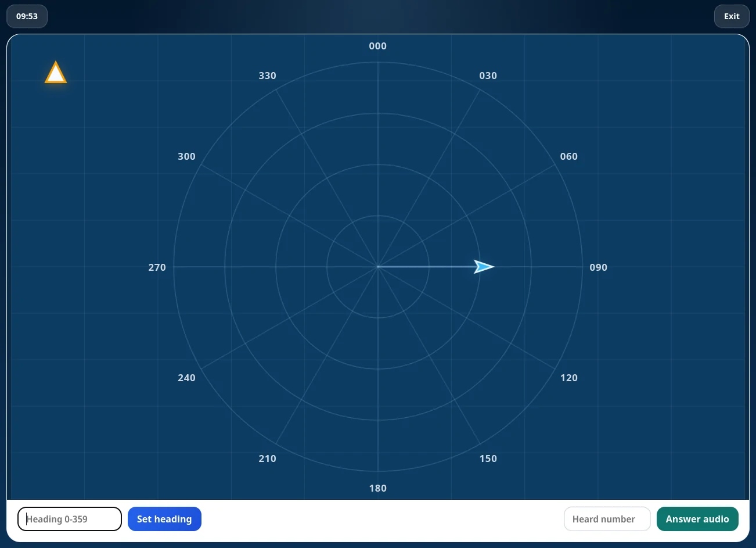Click the 150 compass label
This screenshot has height=548, width=756.
pos(488,459)
